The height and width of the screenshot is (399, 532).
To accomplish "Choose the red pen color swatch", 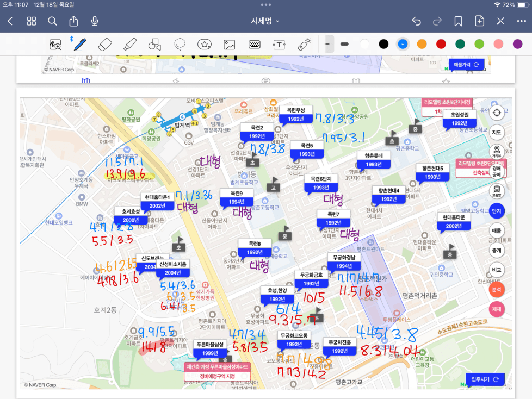I will (x=441, y=44).
